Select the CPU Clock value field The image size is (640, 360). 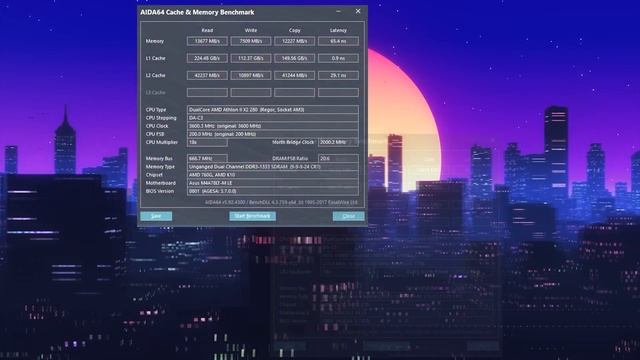point(273,126)
